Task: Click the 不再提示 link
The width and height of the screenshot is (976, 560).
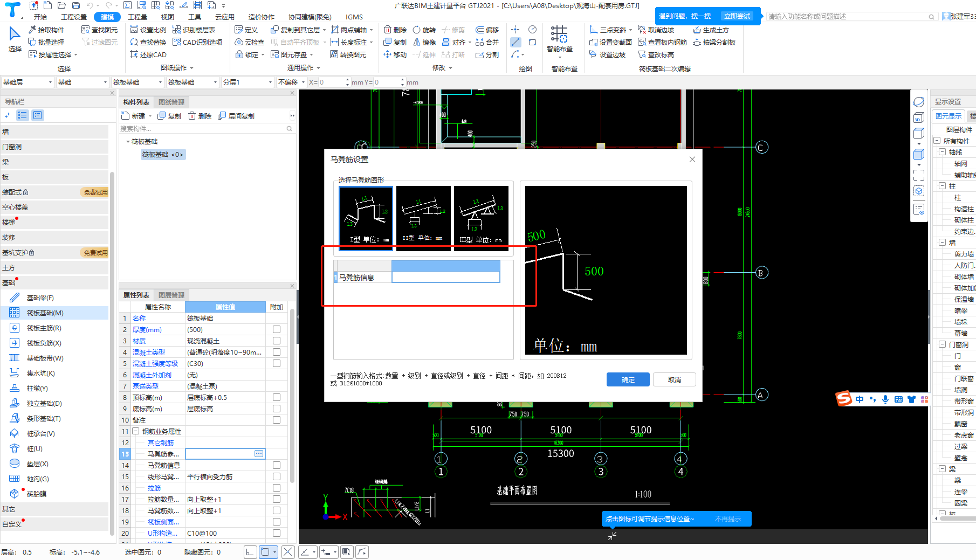Action: coord(728,518)
